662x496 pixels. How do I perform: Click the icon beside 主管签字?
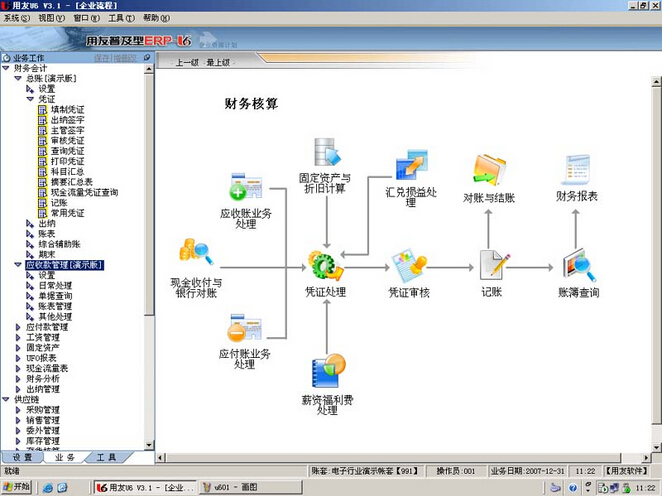pos(43,130)
